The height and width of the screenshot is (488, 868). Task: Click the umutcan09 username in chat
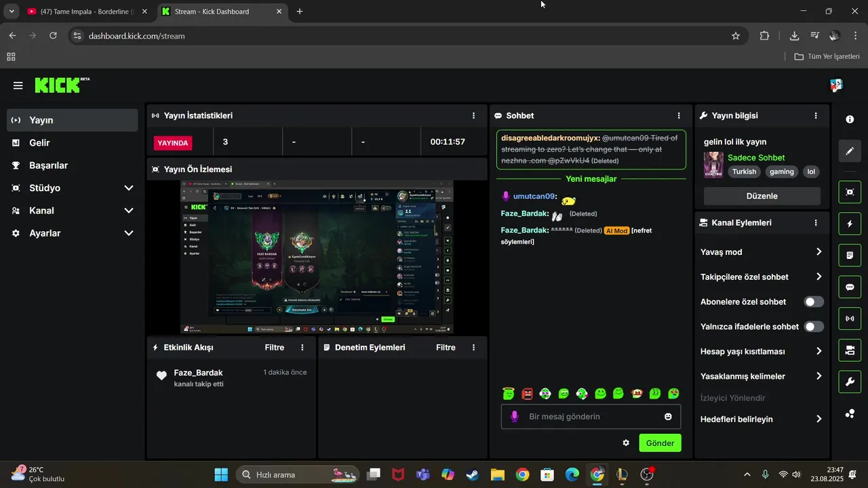click(x=534, y=197)
